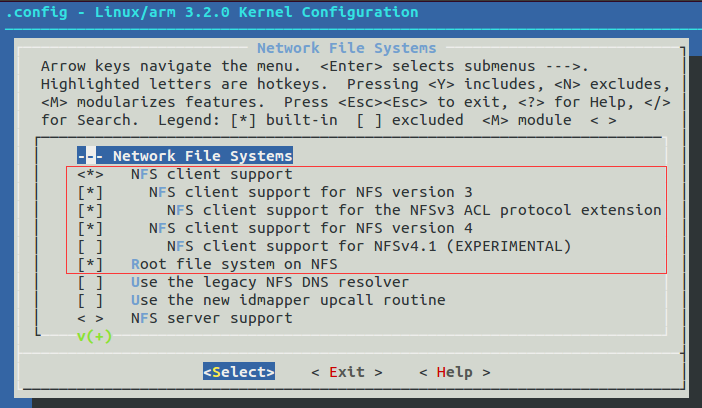Screen dimensions: 702x408
Task: Click the 'Network File Systems' dialog title
Action: pyautogui.click(x=347, y=48)
